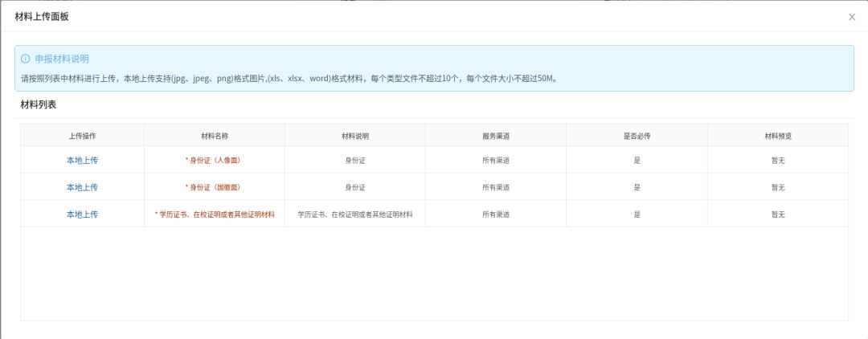The image size is (868, 339).
Task: Click the 上传操作 column header
Action: pos(82,136)
